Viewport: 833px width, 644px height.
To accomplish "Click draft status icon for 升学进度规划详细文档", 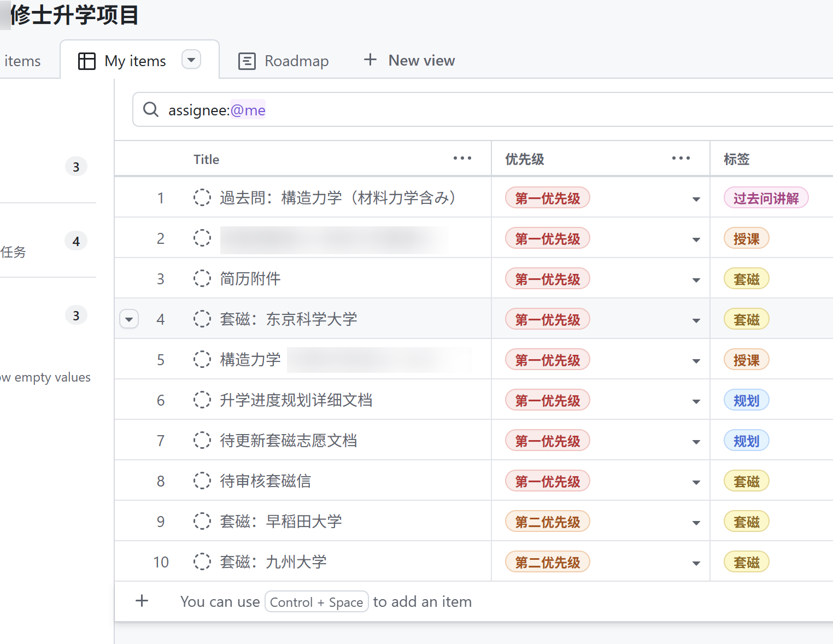I will tap(202, 400).
